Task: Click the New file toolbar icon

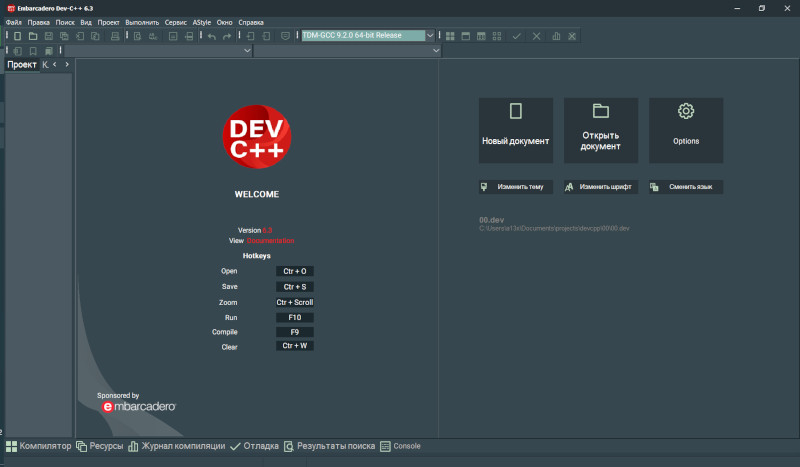Action: click(x=17, y=36)
